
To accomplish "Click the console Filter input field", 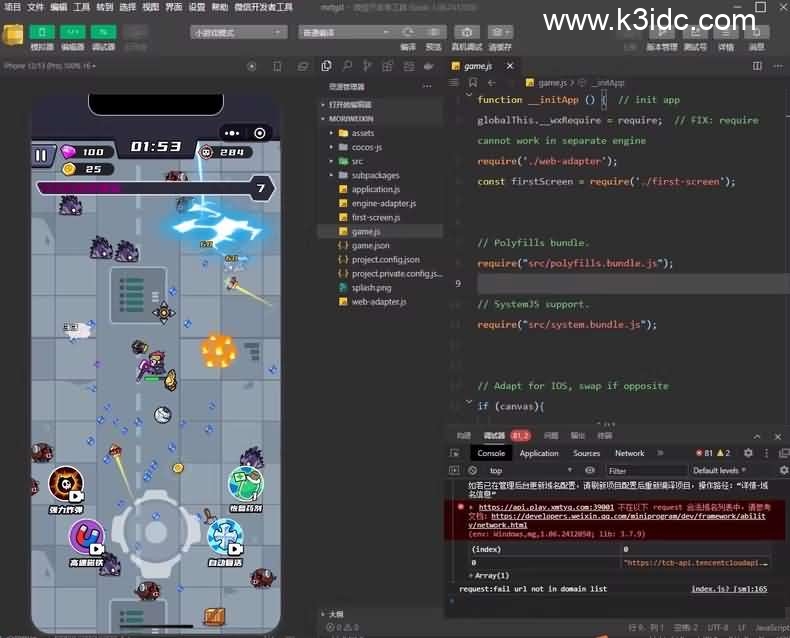I will click(646, 471).
